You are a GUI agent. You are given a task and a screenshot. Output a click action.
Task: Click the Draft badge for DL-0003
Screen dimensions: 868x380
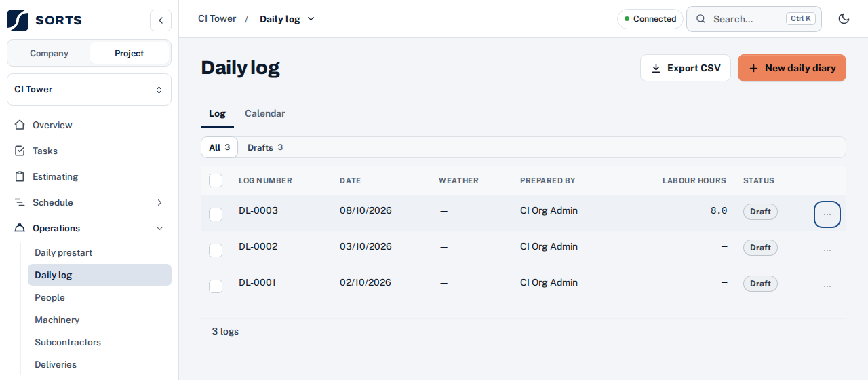760,212
